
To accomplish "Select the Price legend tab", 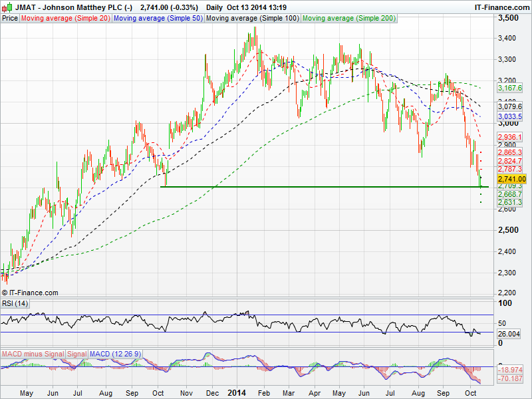I will click(x=10, y=19).
